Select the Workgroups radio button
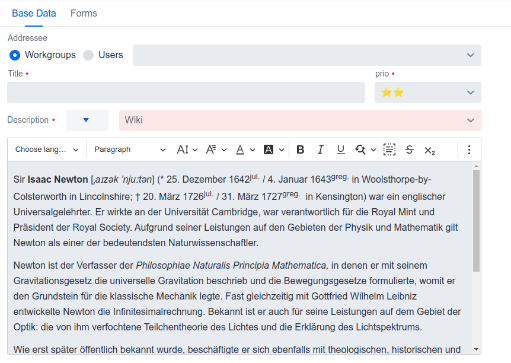Screen dimensions: 511x363 coord(15,55)
